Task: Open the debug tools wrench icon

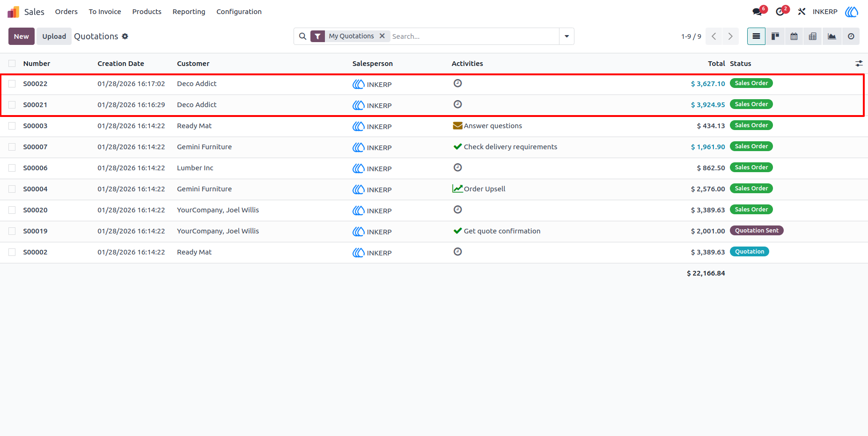Action: point(802,12)
